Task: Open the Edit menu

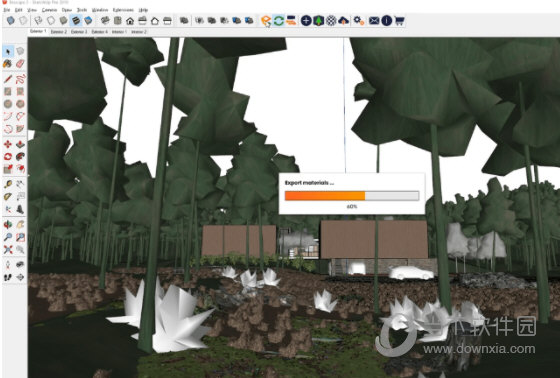Action: pos(19,10)
